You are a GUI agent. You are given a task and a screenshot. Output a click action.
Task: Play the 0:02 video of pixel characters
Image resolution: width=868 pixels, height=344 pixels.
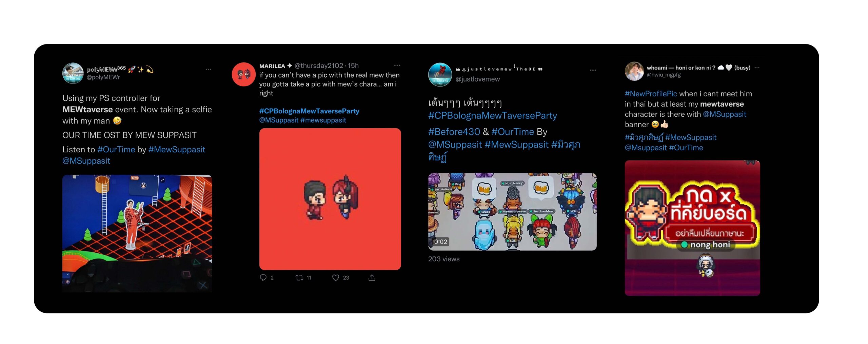(x=512, y=212)
